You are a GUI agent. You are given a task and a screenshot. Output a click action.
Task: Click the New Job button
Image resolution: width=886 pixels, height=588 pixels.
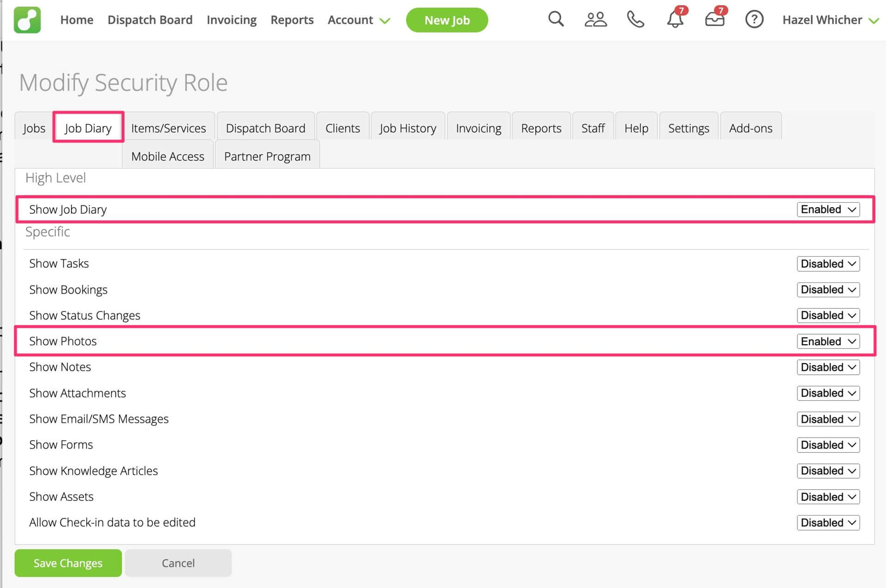click(447, 20)
